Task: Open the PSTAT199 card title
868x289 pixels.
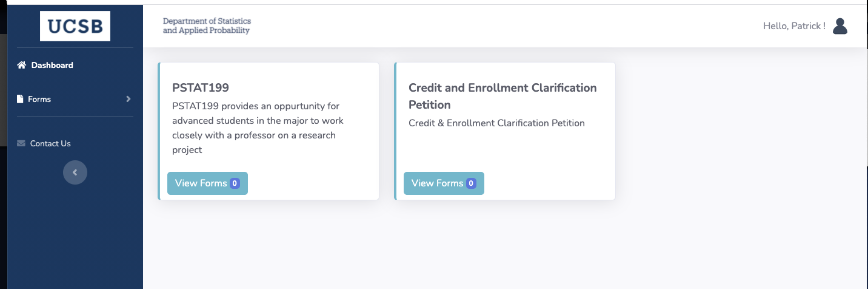Action: coord(201,87)
